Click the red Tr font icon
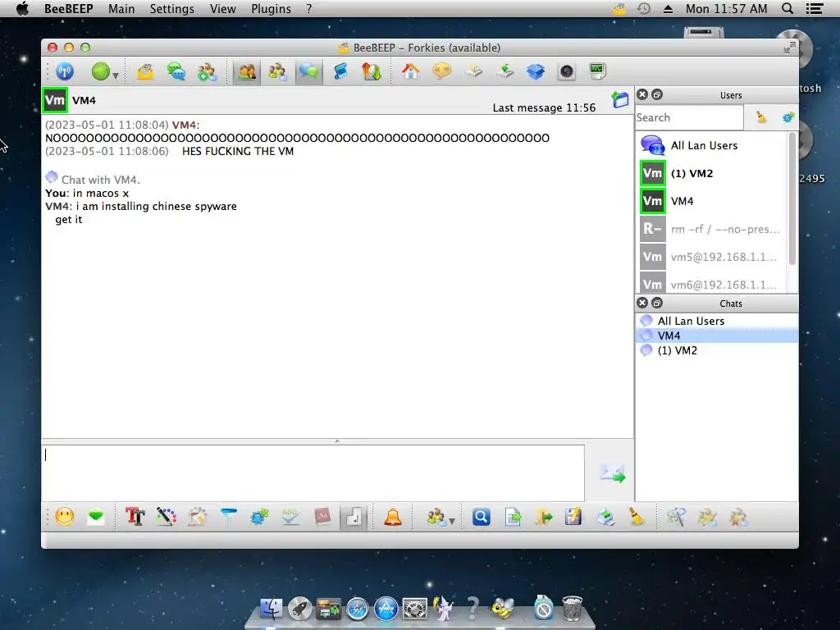 [135, 517]
